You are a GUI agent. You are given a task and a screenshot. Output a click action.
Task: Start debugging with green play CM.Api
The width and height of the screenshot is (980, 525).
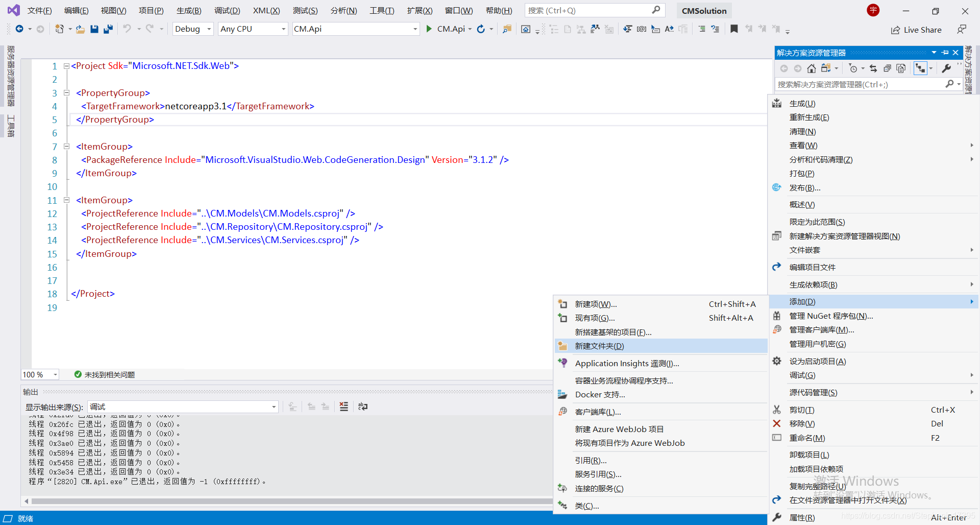click(445, 29)
